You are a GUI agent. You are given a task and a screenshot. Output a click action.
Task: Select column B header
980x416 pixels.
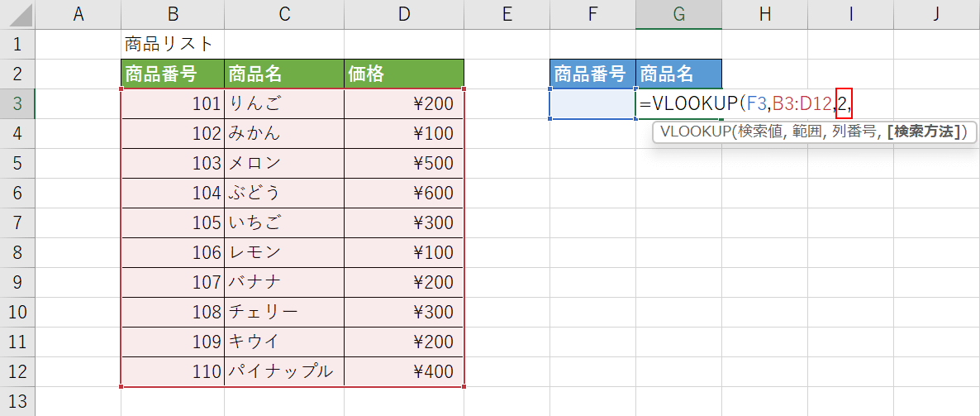tap(173, 14)
